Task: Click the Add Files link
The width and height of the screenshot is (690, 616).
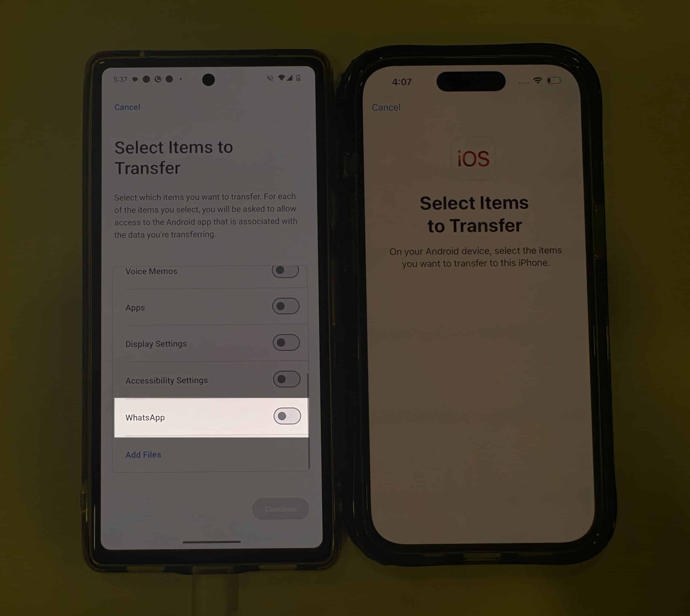Action: pos(143,454)
